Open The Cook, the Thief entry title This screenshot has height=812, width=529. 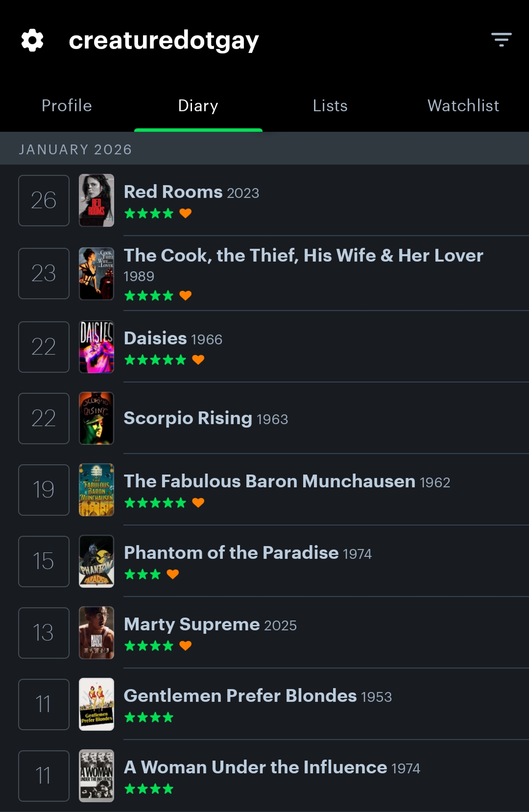coord(303,256)
